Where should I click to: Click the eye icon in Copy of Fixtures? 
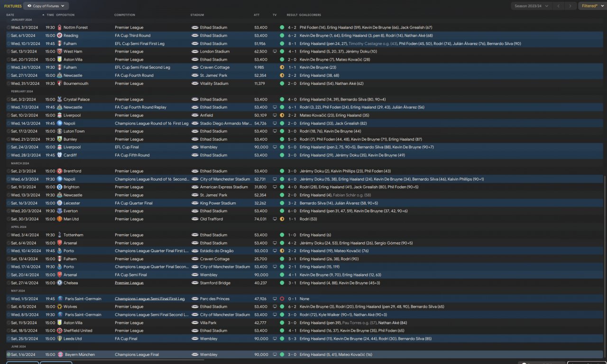tap(29, 6)
